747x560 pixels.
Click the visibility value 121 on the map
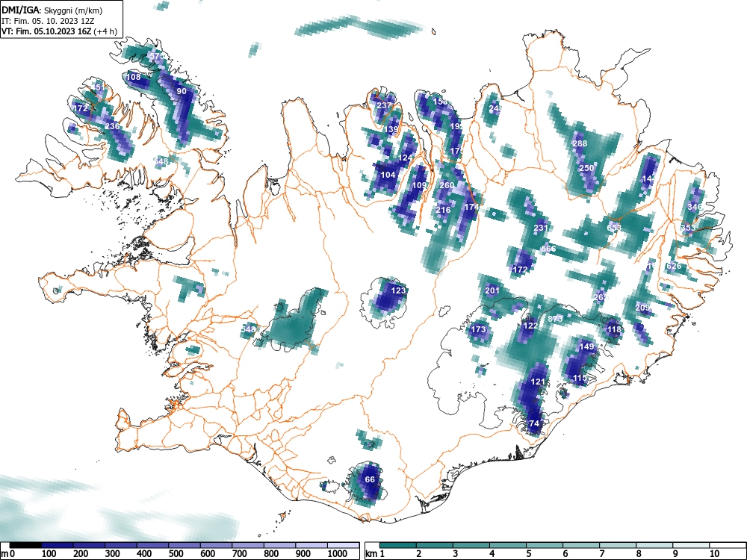click(537, 382)
